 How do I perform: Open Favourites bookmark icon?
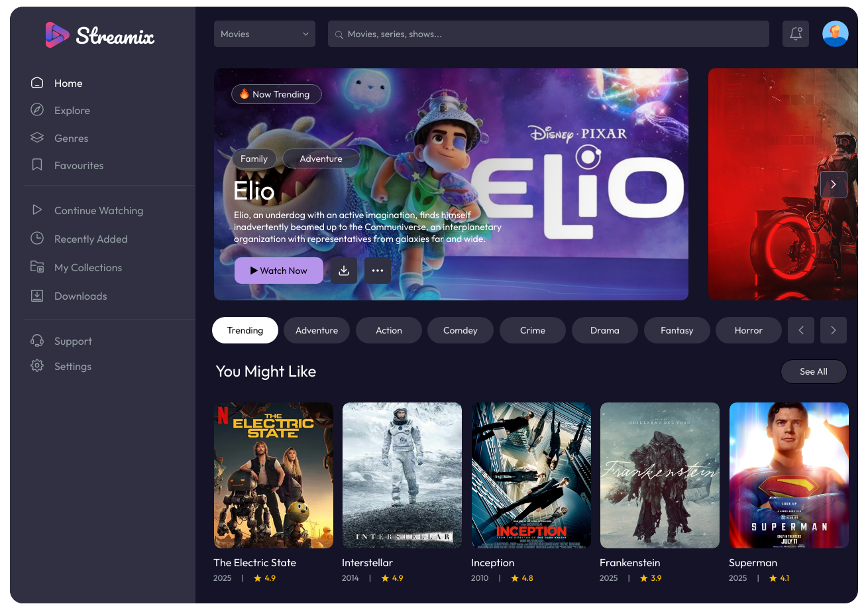37,164
